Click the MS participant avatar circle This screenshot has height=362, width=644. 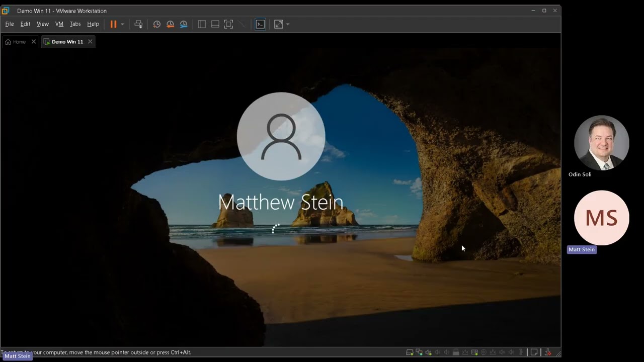[601, 218]
